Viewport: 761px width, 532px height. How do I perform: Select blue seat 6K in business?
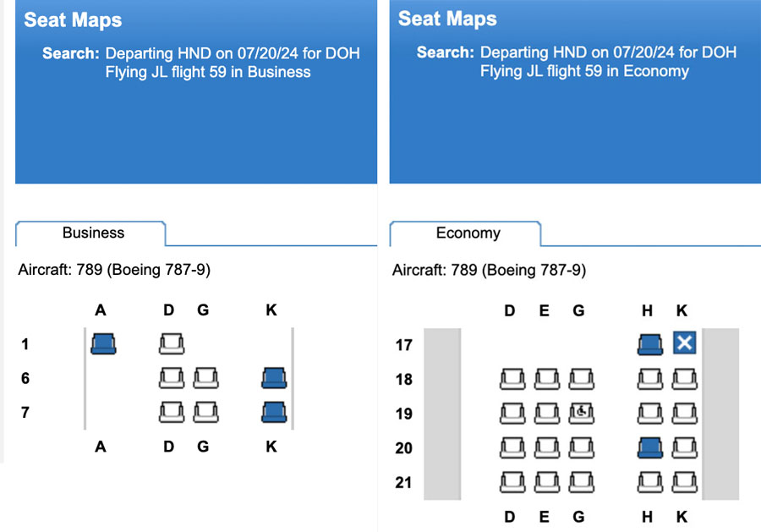(x=274, y=378)
